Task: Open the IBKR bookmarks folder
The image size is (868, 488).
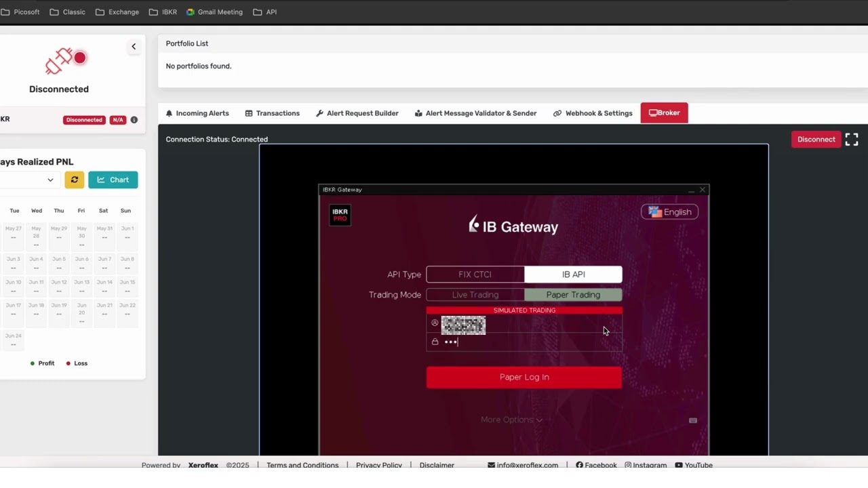Action: [163, 12]
